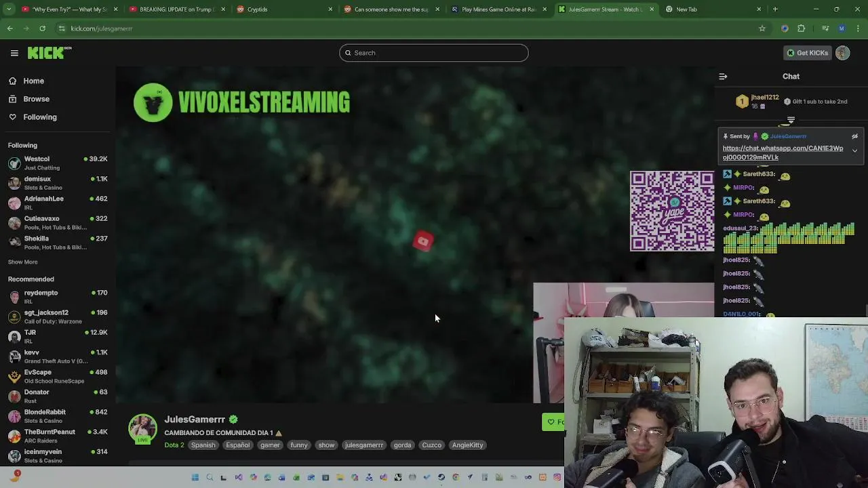Open Chrome three-dot menu
The image size is (868, 488).
coord(859,28)
